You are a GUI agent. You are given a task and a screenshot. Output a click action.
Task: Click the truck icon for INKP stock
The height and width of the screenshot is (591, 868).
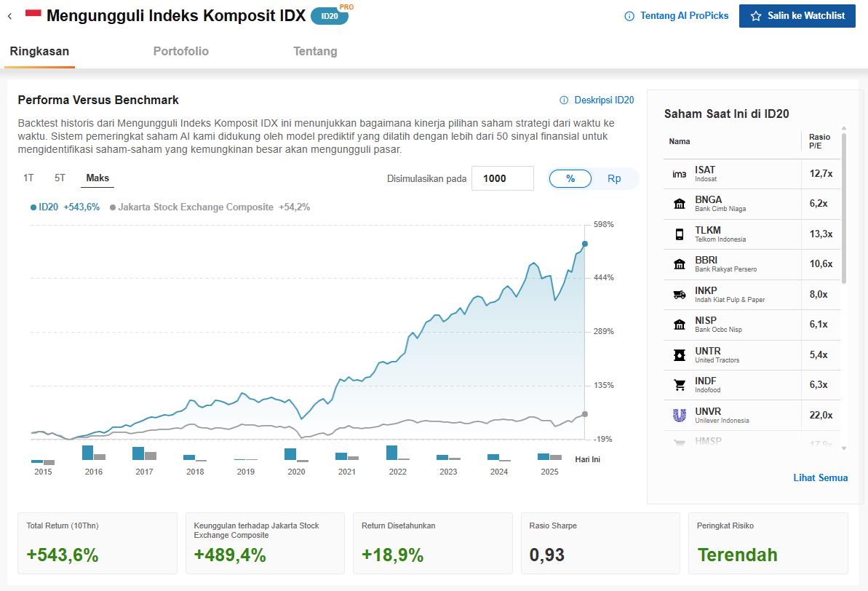(x=678, y=294)
